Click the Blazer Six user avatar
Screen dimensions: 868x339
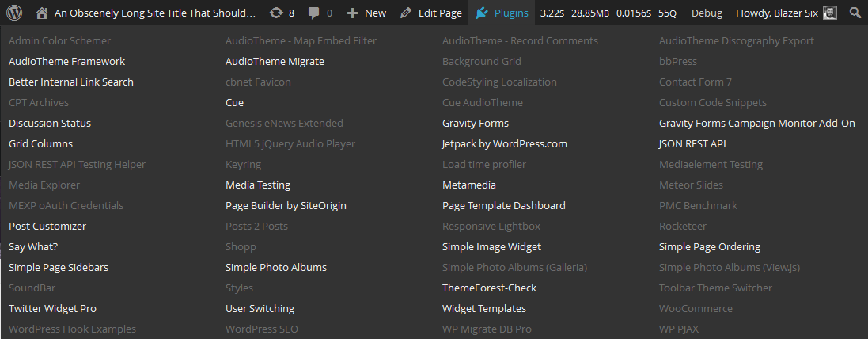pyautogui.click(x=830, y=13)
